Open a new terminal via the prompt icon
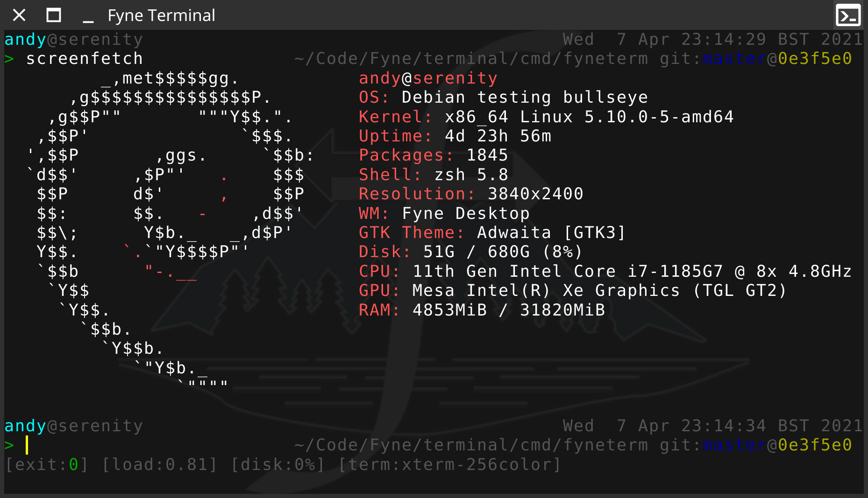The image size is (868, 498). click(848, 15)
